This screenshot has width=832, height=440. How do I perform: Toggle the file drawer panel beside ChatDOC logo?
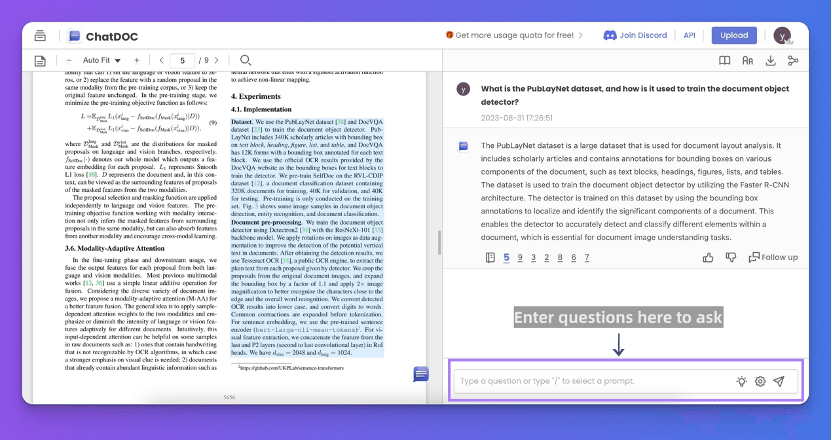tap(40, 35)
